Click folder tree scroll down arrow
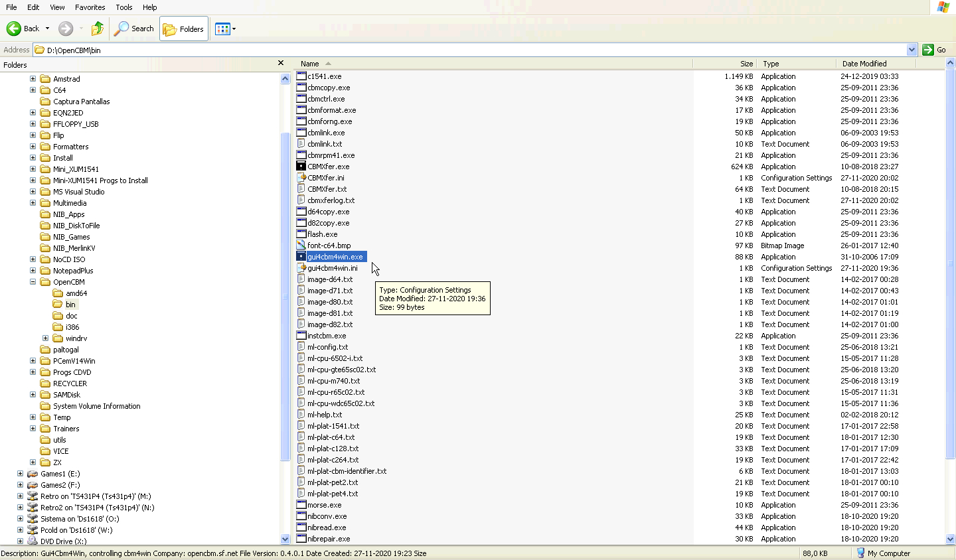This screenshot has height=560, width=956. coord(285,539)
